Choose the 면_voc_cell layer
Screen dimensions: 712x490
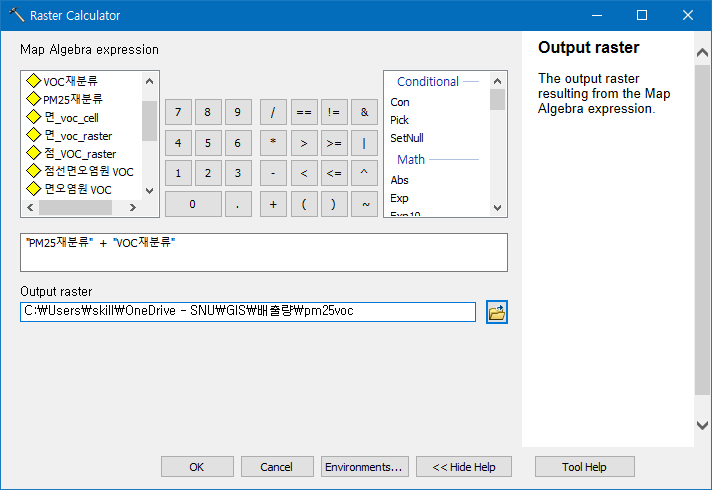[x=62, y=118]
